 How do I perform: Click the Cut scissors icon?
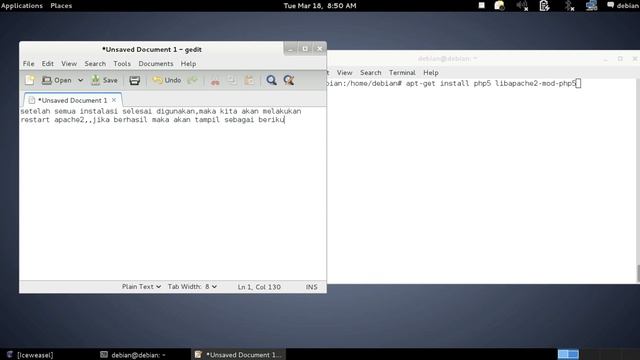(x=215, y=80)
